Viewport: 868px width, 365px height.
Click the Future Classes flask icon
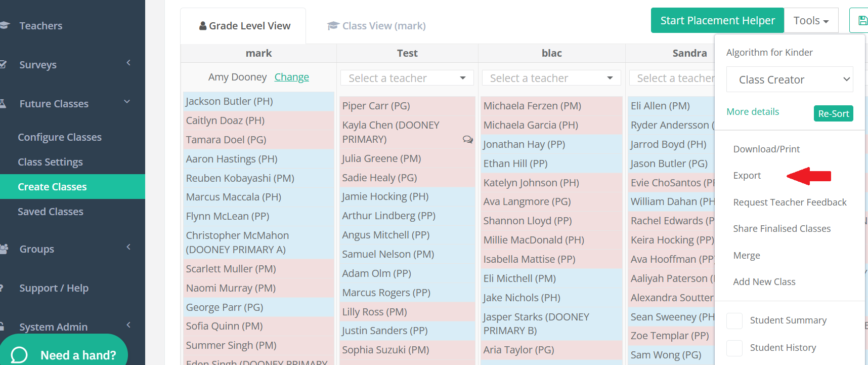pos(3,103)
